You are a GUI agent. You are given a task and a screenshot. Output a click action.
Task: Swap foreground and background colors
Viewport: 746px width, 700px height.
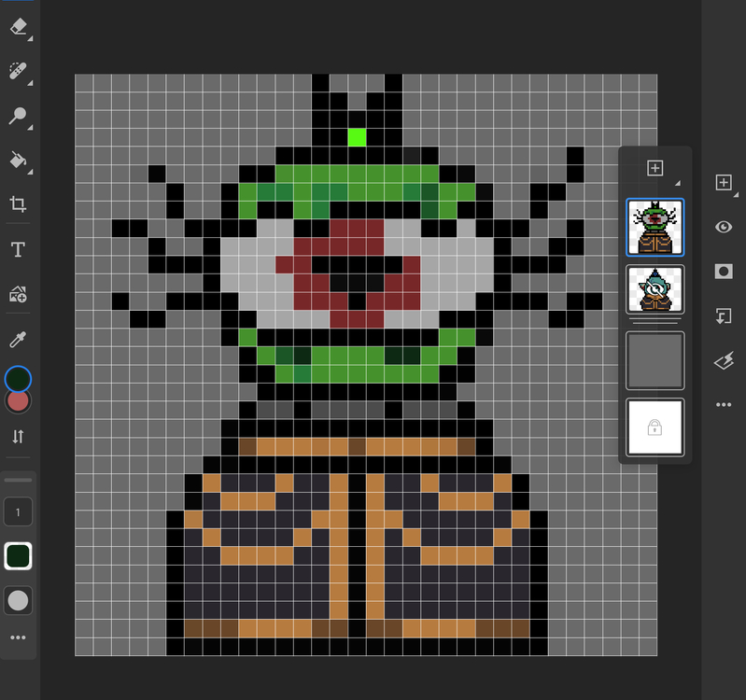(x=18, y=437)
